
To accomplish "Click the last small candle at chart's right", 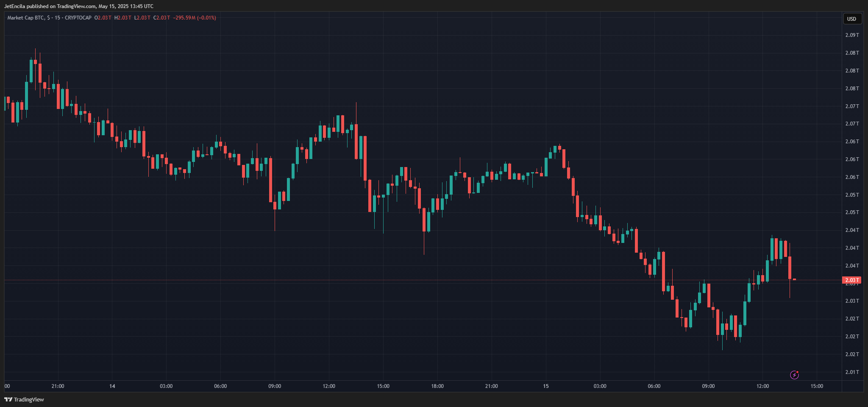I will pyautogui.click(x=794, y=279).
